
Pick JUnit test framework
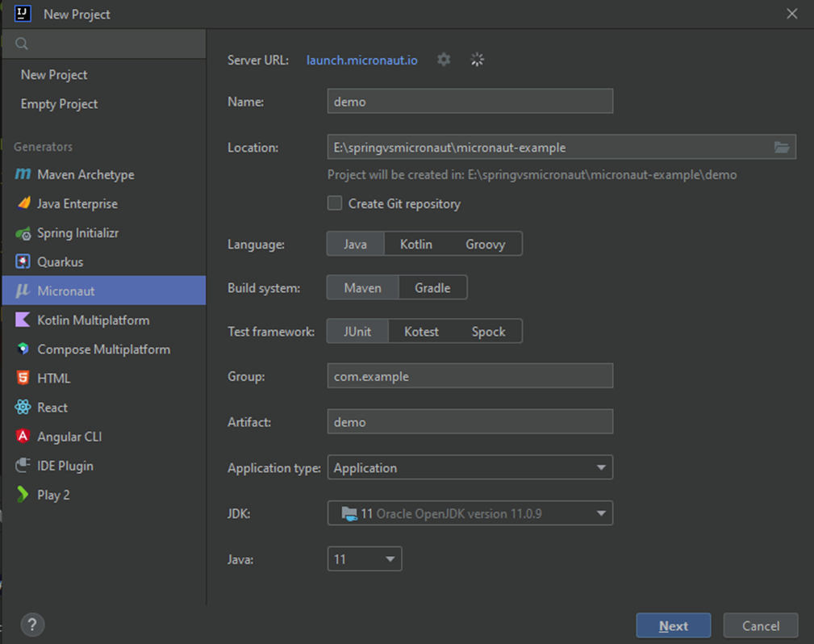click(357, 331)
